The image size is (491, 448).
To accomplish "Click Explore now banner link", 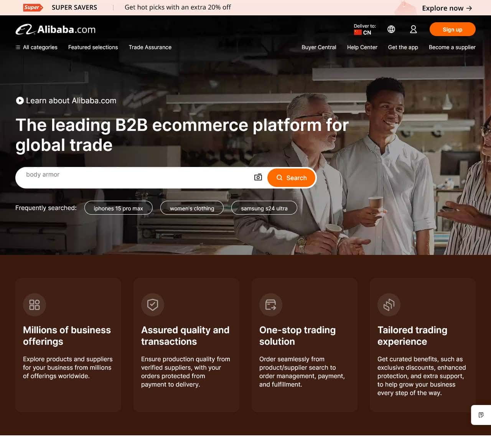I will point(447,8).
